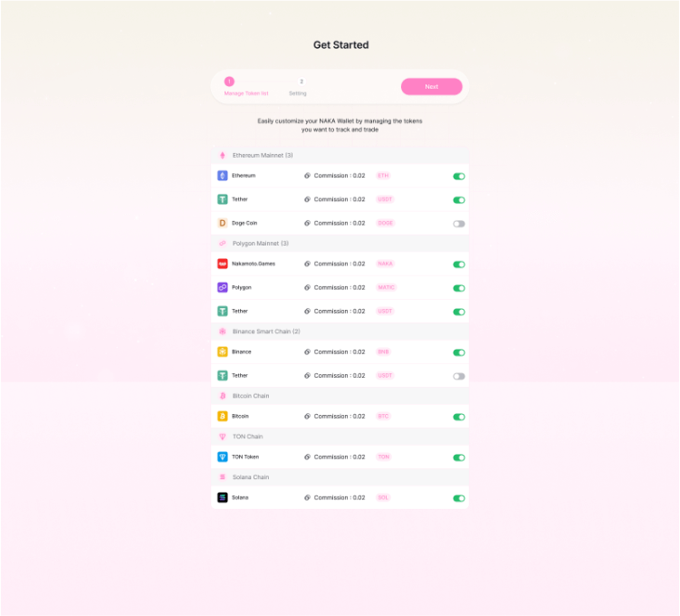The image size is (680, 616).
Task: Click the Bitcoin token icon
Action: tap(223, 417)
